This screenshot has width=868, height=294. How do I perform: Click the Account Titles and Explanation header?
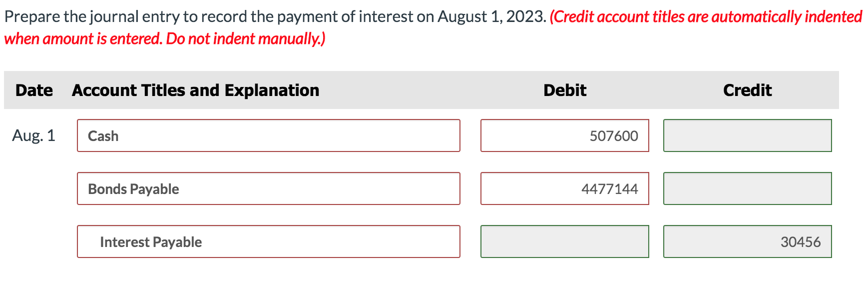click(195, 90)
